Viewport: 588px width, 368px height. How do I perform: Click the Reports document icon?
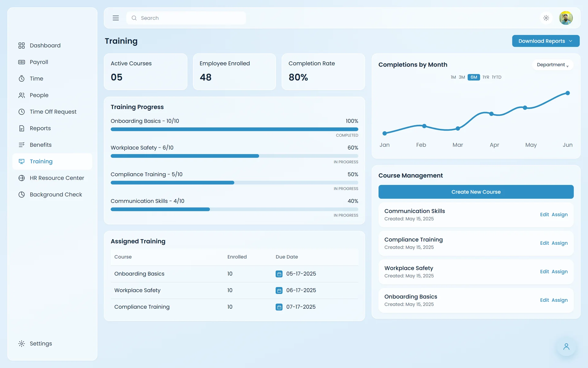21,128
